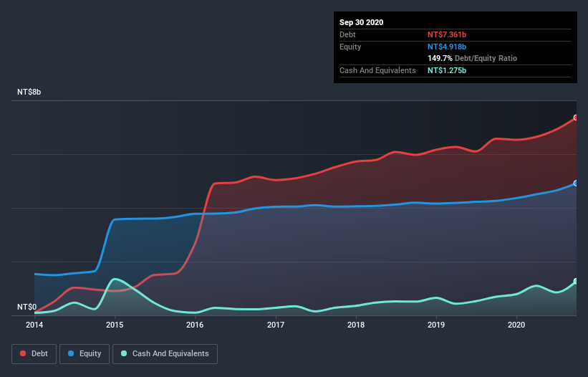
Task: Click the 149.7% Debt/Equity Ratio text
Action: point(473,59)
